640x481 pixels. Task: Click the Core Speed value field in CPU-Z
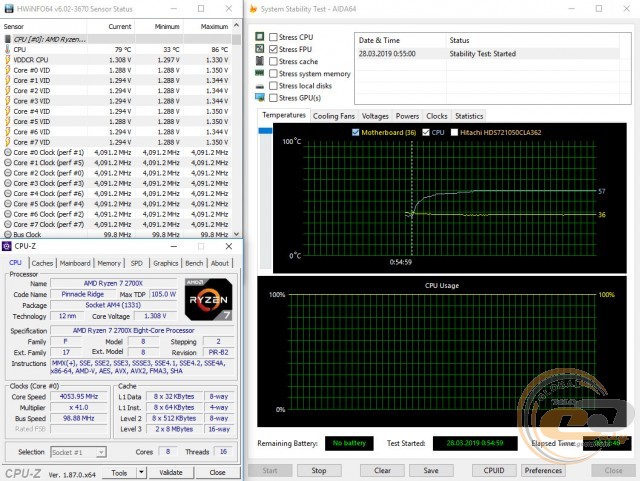click(79, 396)
